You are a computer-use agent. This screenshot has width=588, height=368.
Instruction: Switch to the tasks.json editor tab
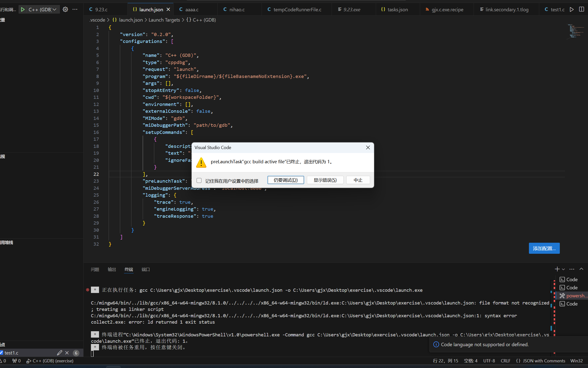pyautogui.click(x=397, y=10)
